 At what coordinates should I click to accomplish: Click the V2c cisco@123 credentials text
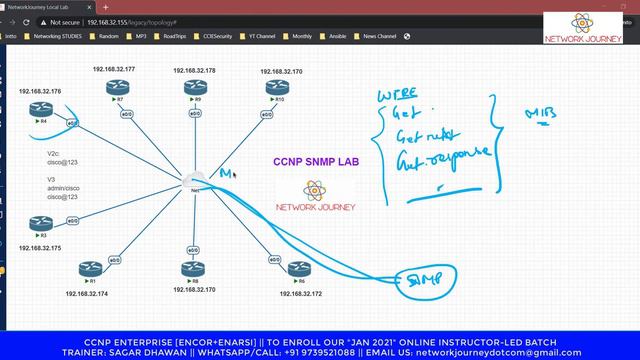pyautogui.click(x=62, y=158)
